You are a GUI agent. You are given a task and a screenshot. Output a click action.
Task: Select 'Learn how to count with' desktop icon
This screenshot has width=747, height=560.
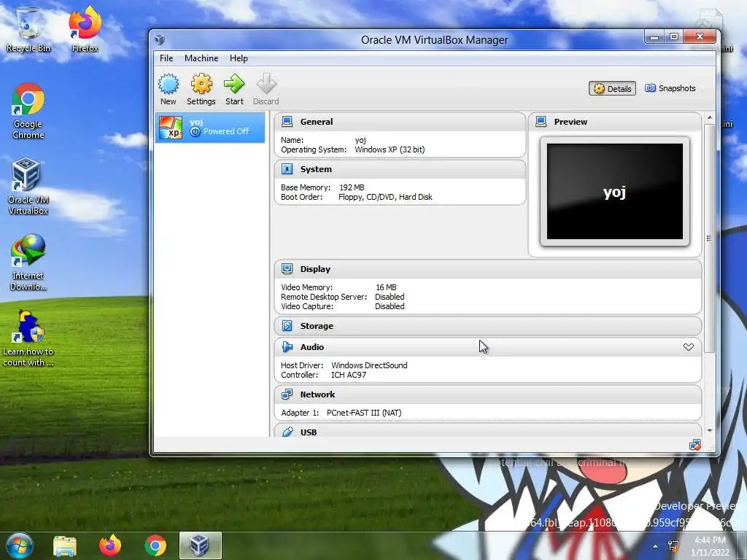click(28, 338)
